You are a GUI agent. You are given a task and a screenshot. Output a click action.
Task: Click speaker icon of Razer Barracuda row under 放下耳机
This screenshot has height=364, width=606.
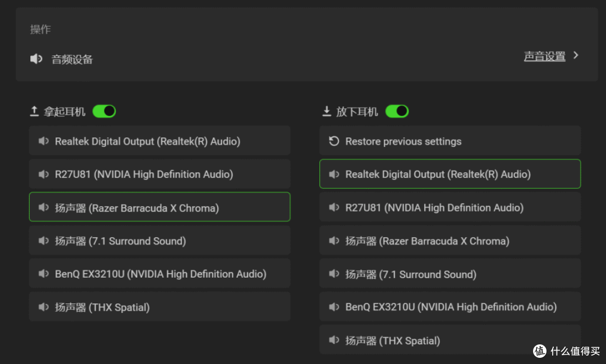[x=334, y=241]
